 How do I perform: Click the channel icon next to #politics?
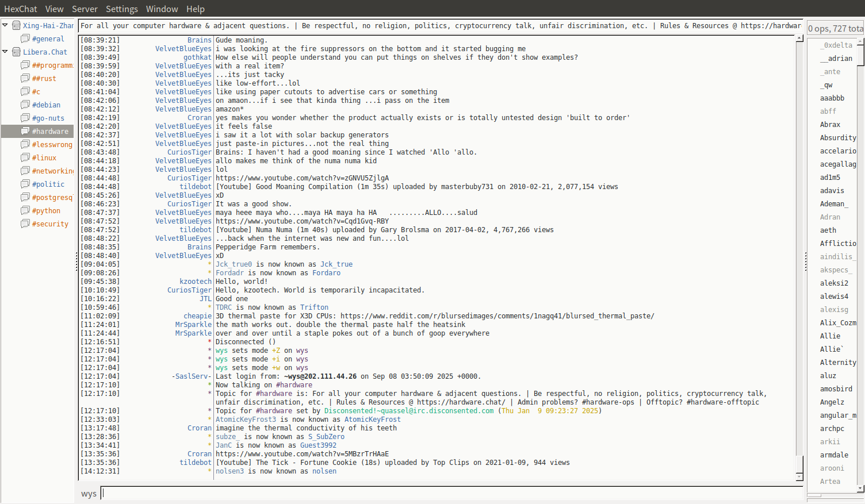pos(25,184)
